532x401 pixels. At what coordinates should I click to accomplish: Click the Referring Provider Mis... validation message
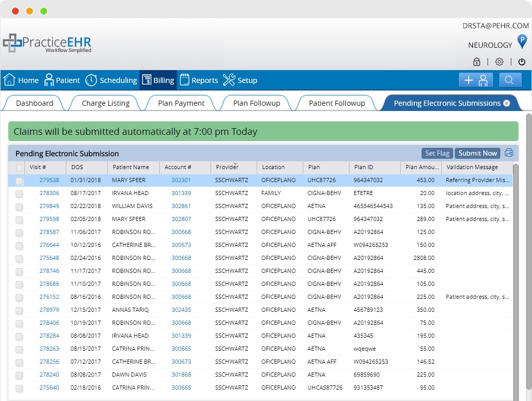(478, 180)
